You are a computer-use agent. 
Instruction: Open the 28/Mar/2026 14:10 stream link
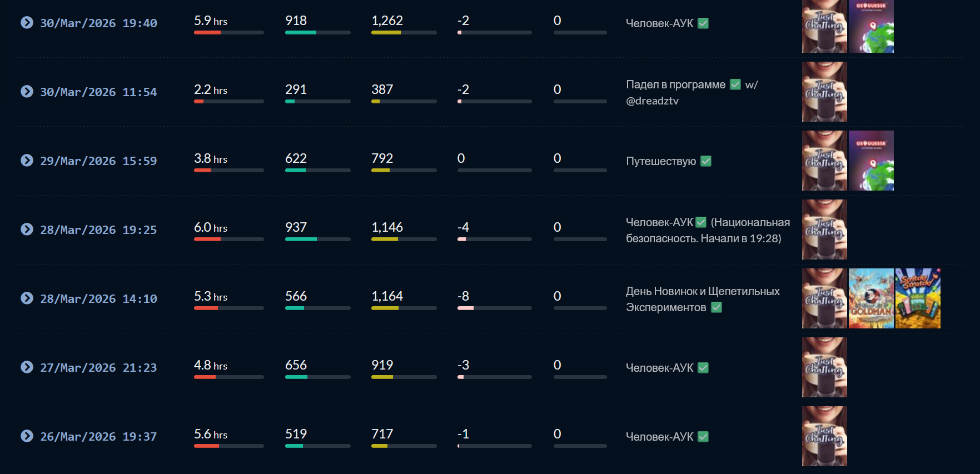click(x=98, y=299)
